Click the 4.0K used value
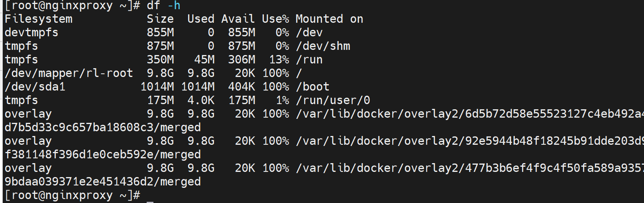This screenshot has width=644, height=203. (201, 101)
